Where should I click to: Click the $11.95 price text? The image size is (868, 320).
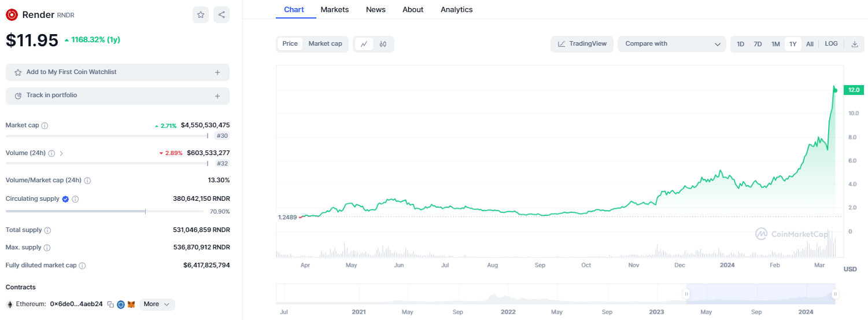tap(32, 41)
